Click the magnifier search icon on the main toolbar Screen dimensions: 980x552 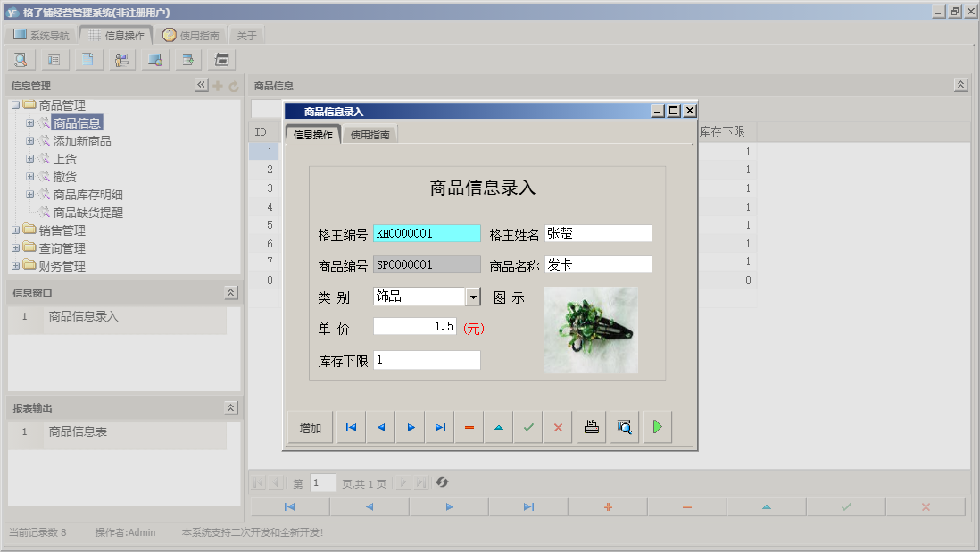[21, 59]
